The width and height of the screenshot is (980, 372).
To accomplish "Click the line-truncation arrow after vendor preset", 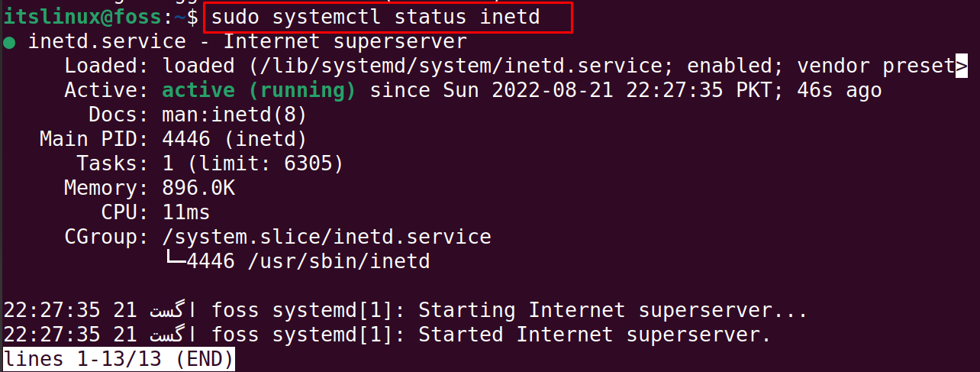I will pos(962,66).
